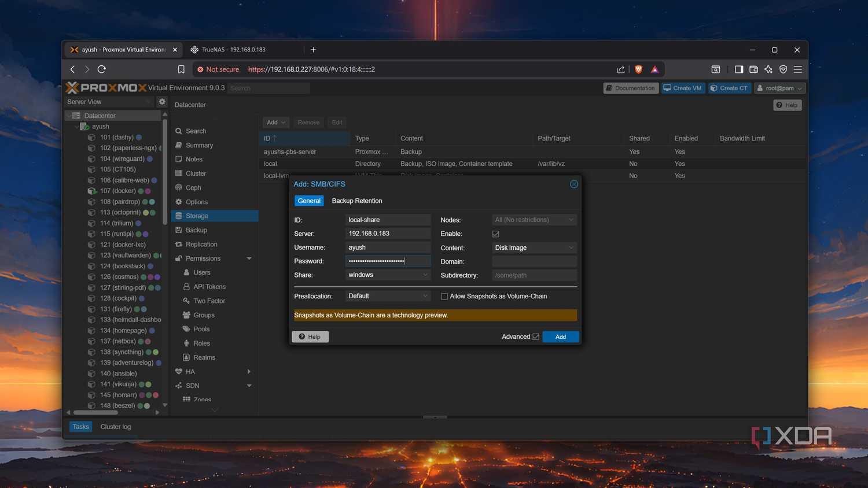Check Allow Snapshots as Volume-Chain
868x488 pixels.
tap(444, 297)
